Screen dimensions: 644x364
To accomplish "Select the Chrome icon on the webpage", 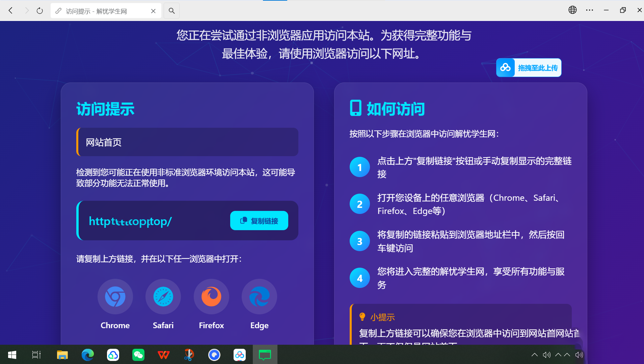I will pos(115,296).
